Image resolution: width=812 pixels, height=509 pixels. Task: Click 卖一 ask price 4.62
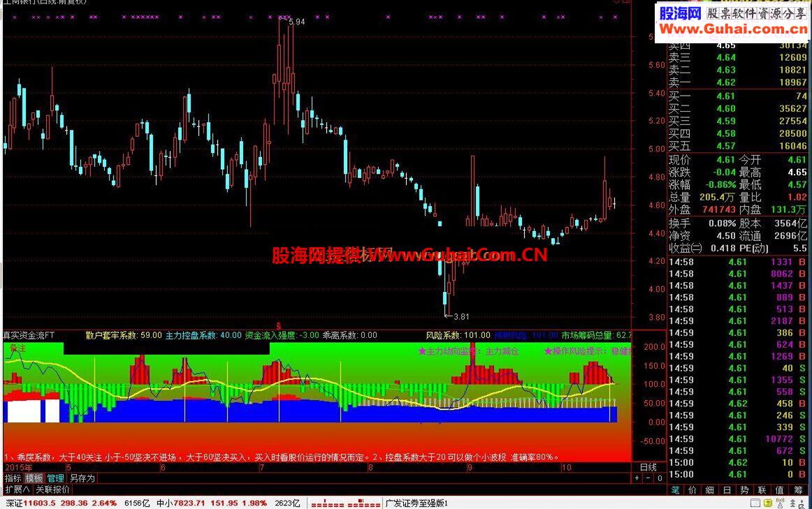point(726,82)
